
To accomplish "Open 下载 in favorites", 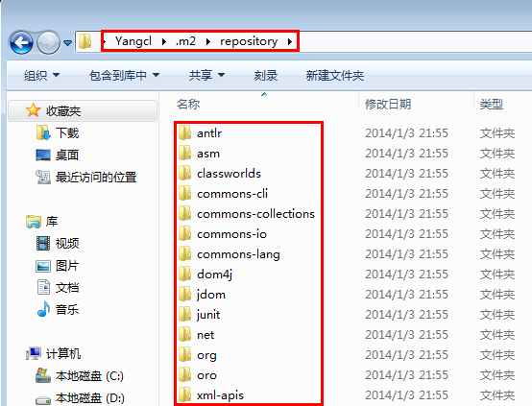I will coord(67,133).
